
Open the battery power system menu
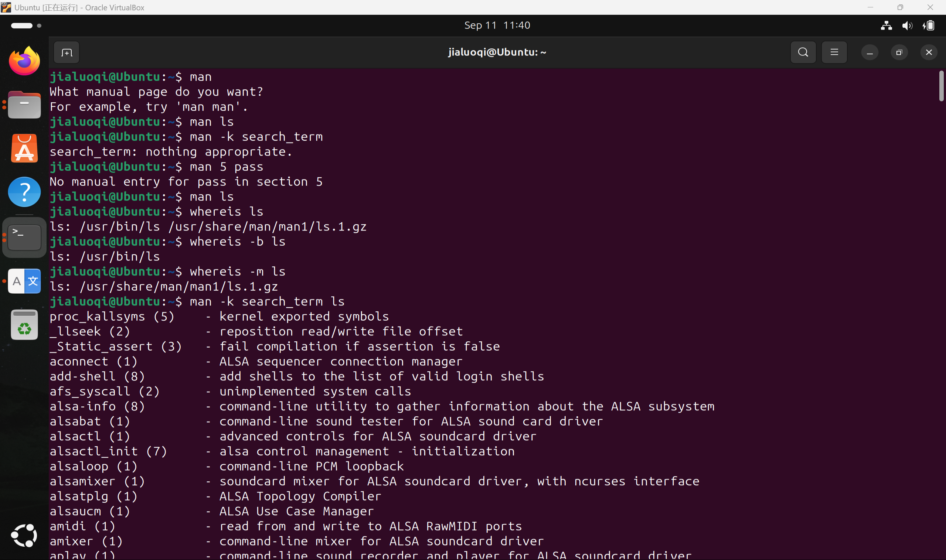929,25
